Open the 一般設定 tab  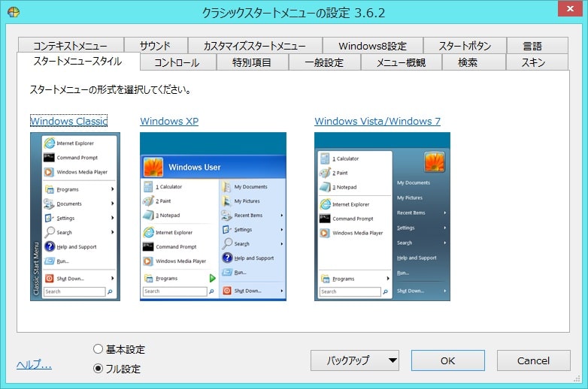(x=324, y=62)
